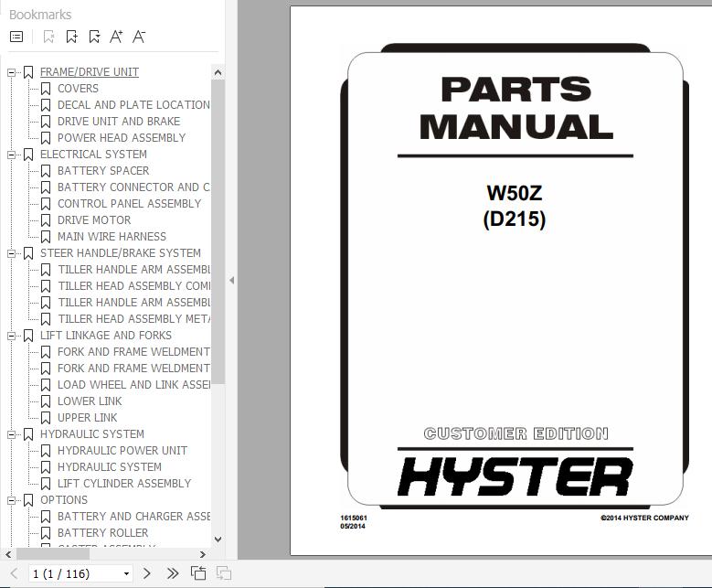Open the DRIVE MOTOR bookmark
This screenshot has height=588, width=712.
(x=94, y=220)
